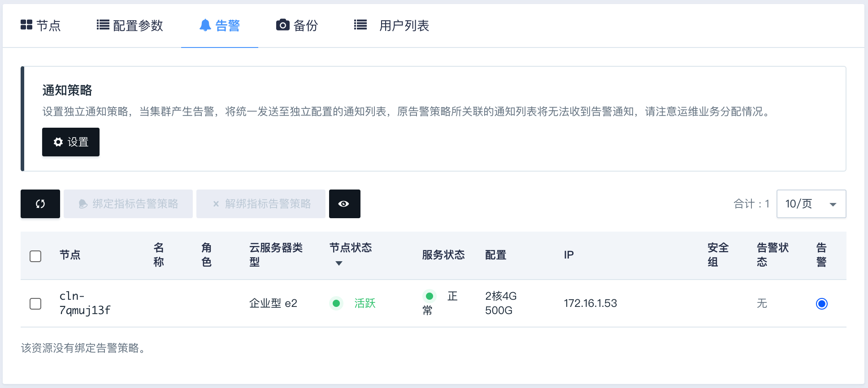Select the 告警 tab
The height and width of the screenshot is (388, 868).
(220, 26)
